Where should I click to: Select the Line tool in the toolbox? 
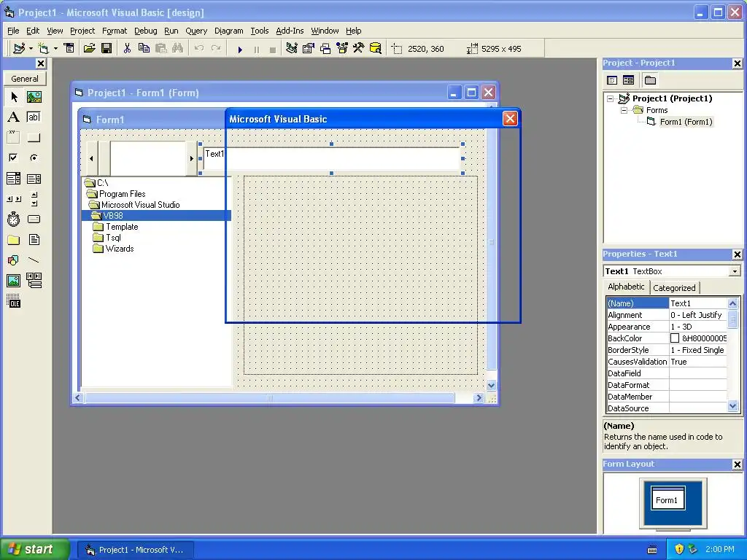(34, 260)
